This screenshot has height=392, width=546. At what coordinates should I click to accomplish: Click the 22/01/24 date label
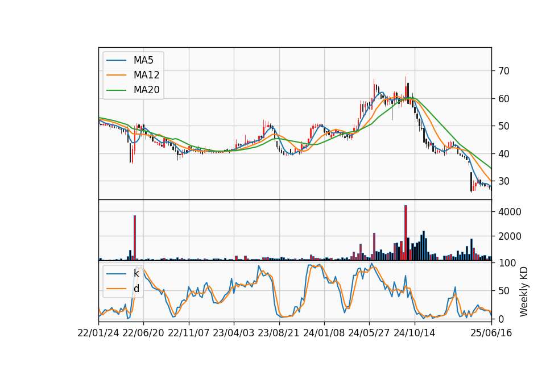tap(98, 333)
